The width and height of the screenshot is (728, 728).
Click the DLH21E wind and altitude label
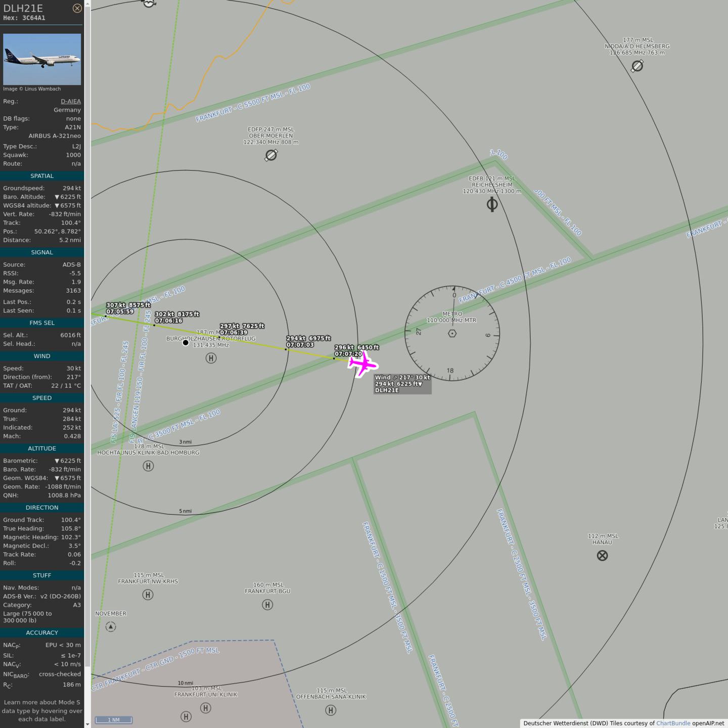click(x=402, y=384)
